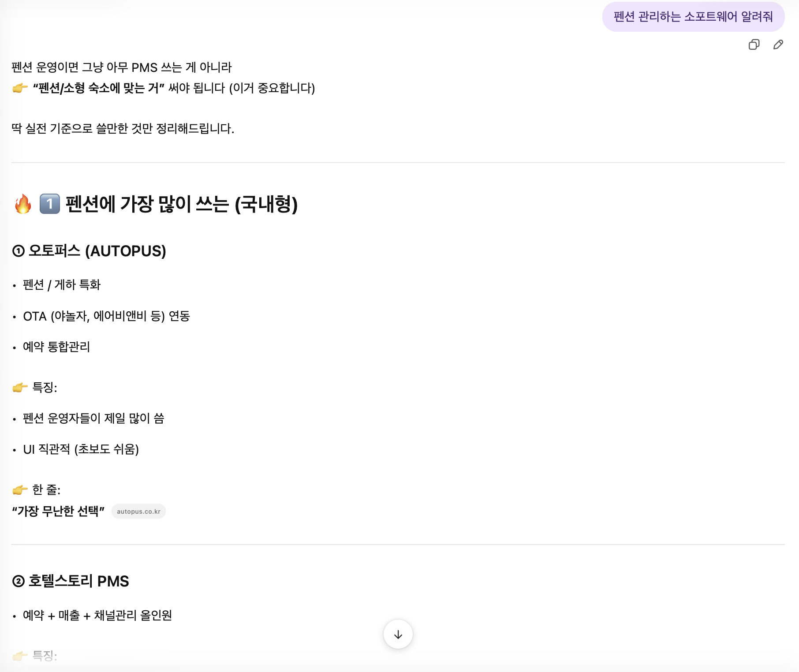Jump to the newest message with the down arrow
Image resolution: width=799 pixels, height=672 pixels.
click(x=397, y=633)
